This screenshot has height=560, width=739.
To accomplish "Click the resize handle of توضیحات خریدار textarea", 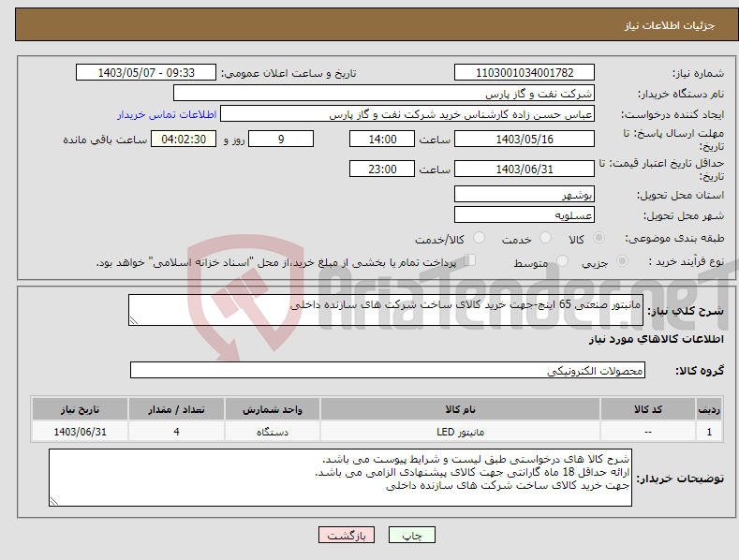I will [54, 502].
